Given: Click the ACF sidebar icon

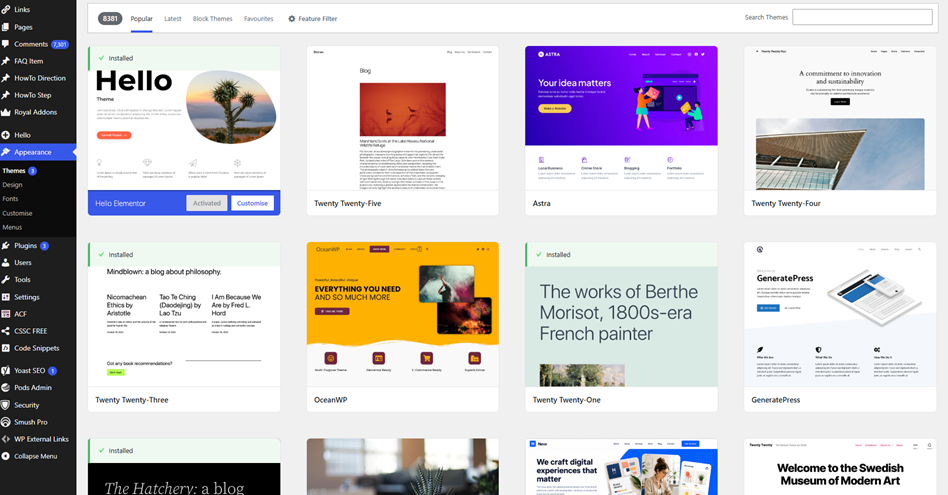Looking at the screenshot, I should (6, 314).
